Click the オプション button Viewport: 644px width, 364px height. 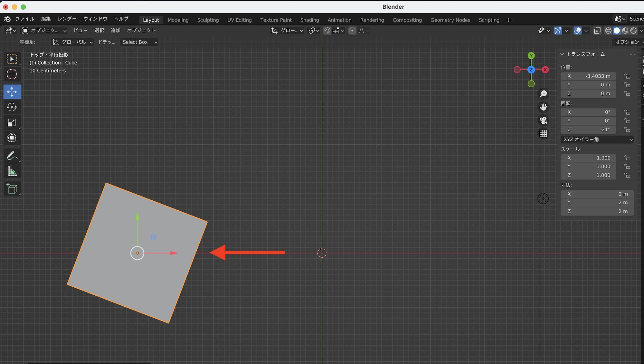(627, 42)
